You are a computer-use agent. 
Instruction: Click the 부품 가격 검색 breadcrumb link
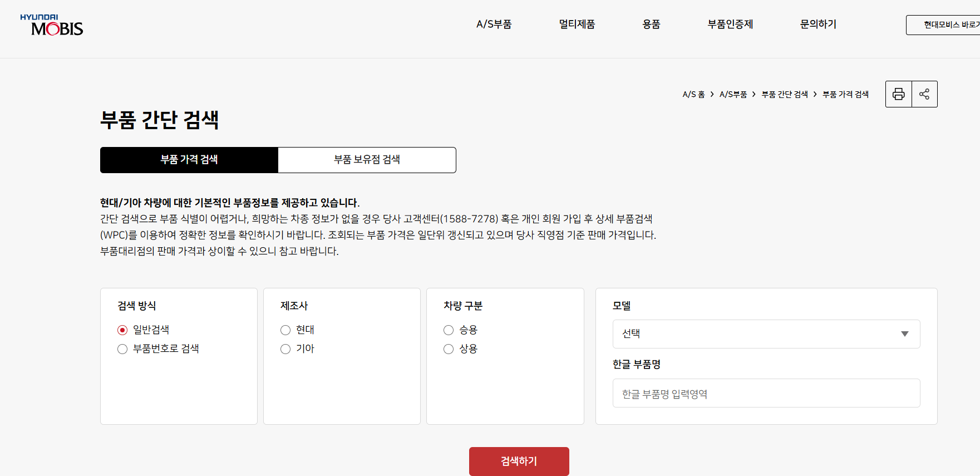click(x=845, y=95)
